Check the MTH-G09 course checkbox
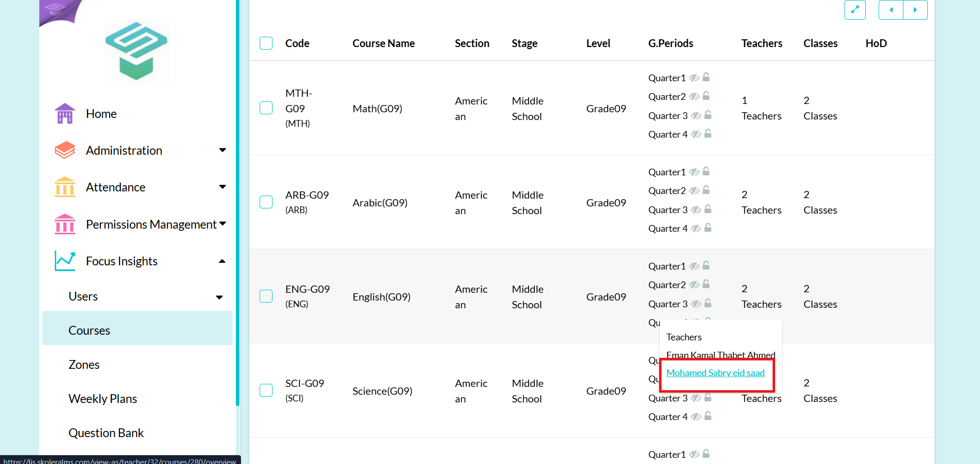 (266, 108)
